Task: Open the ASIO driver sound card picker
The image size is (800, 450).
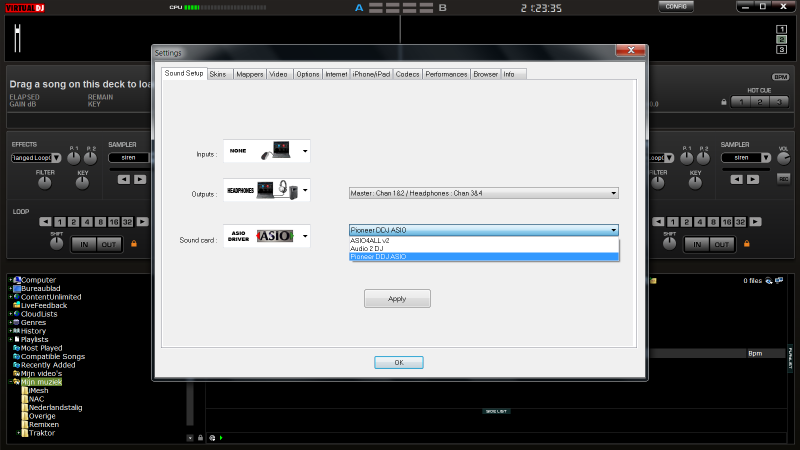Action: [x=266, y=236]
